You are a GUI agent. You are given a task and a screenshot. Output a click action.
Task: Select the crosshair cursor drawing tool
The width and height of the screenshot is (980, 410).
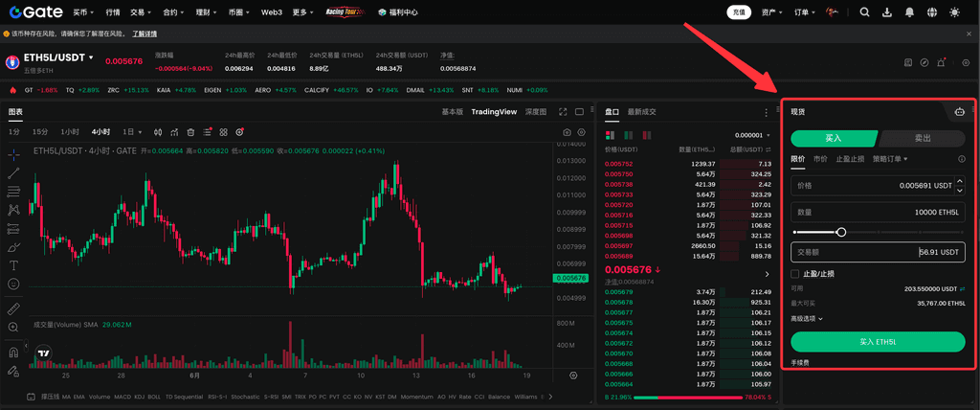click(x=13, y=154)
